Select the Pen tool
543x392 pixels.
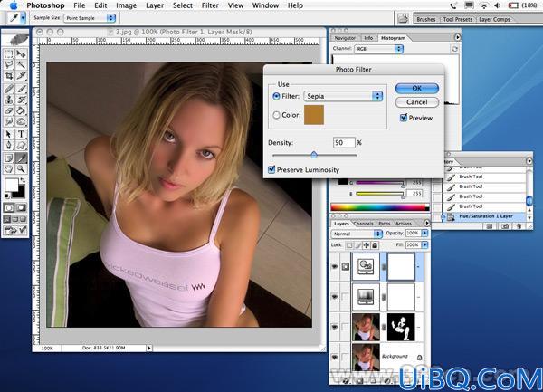point(9,145)
